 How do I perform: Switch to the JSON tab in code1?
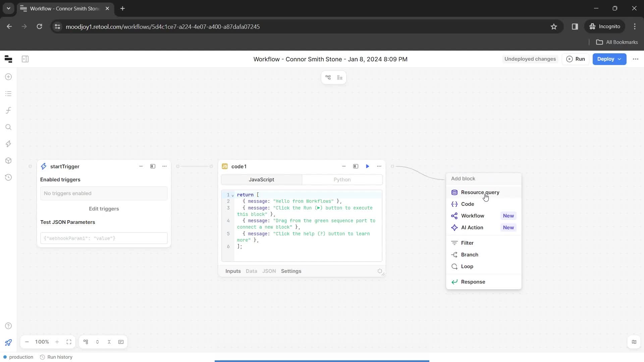coord(269,271)
